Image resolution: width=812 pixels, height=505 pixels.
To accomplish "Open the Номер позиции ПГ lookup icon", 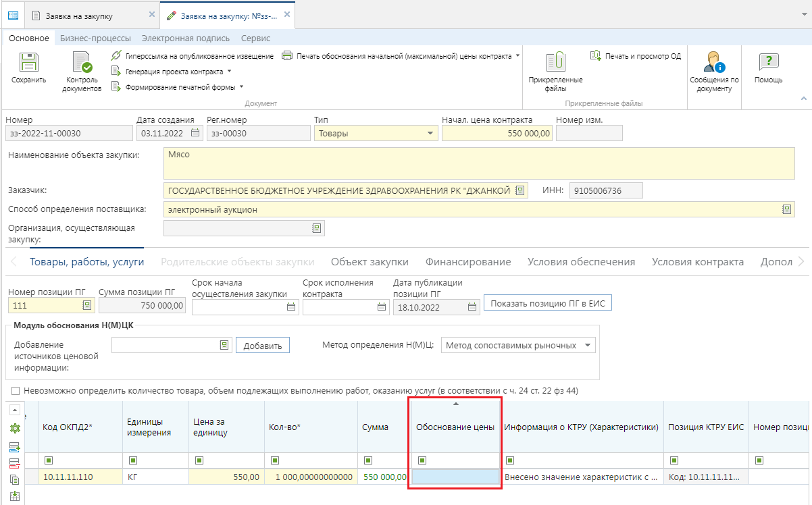I will coord(86,306).
